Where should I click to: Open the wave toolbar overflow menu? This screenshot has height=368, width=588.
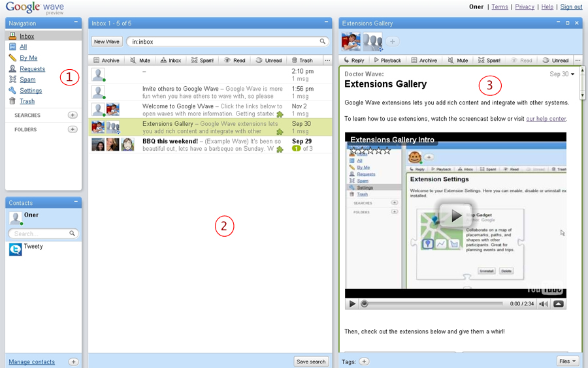tap(578, 60)
